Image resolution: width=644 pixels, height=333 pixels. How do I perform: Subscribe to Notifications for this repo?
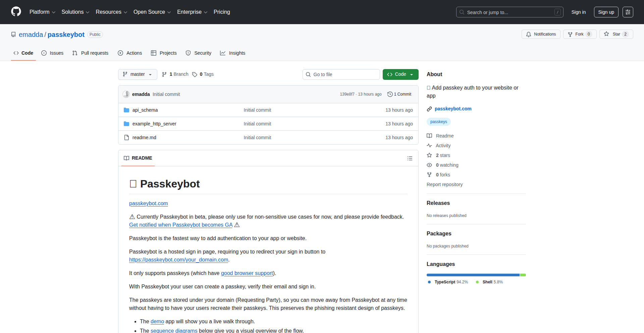[541, 34]
